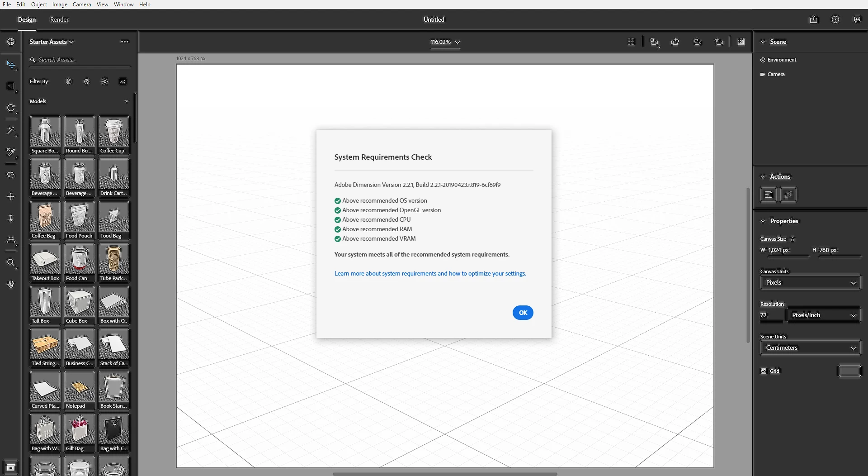Screen dimensions: 868x476
Task: Open the Object menu
Action: coord(39,5)
